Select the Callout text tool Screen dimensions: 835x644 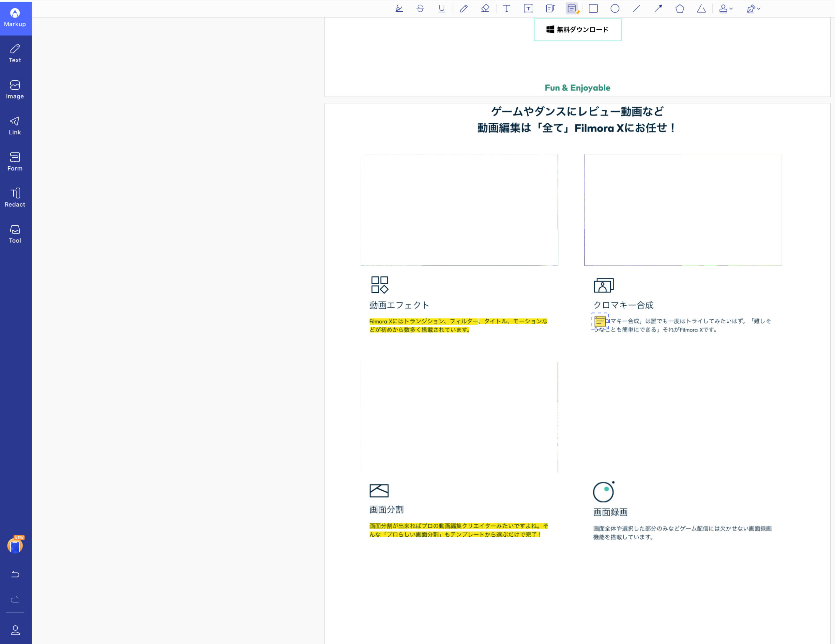pos(550,8)
